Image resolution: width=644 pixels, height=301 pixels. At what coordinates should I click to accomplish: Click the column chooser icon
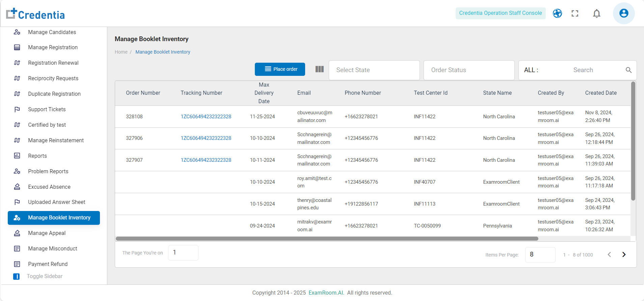click(x=320, y=69)
